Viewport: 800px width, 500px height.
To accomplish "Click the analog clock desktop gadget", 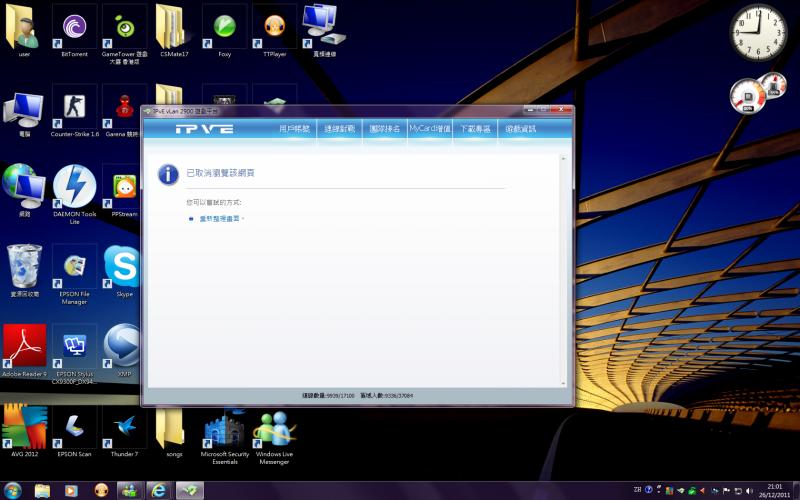I will 758,33.
